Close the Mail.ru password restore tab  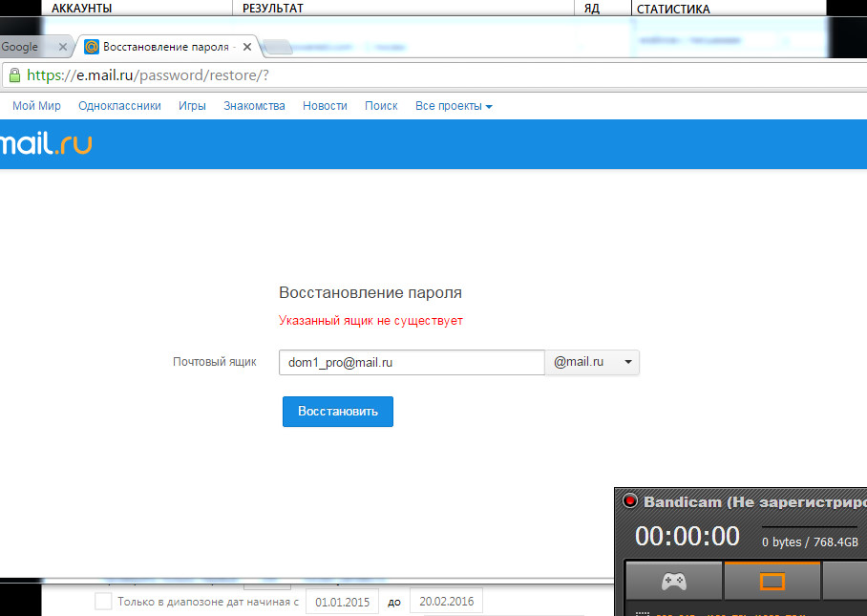coord(247,47)
